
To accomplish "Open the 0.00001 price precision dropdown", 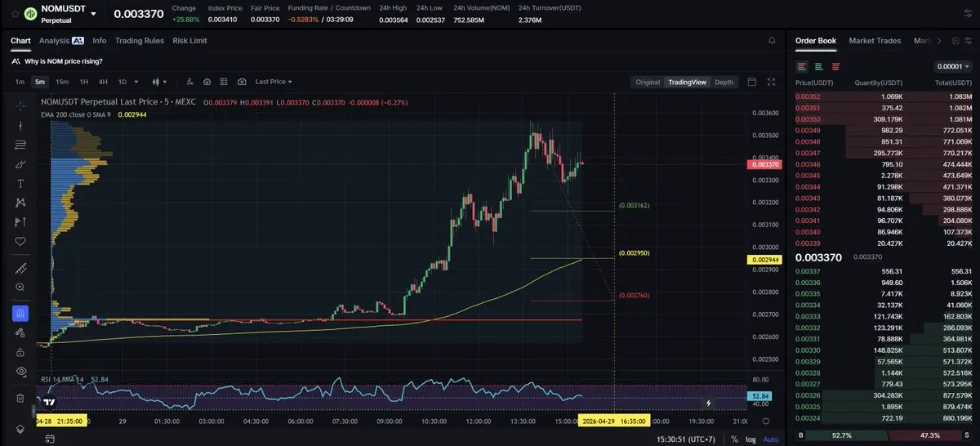I will click(953, 66).
